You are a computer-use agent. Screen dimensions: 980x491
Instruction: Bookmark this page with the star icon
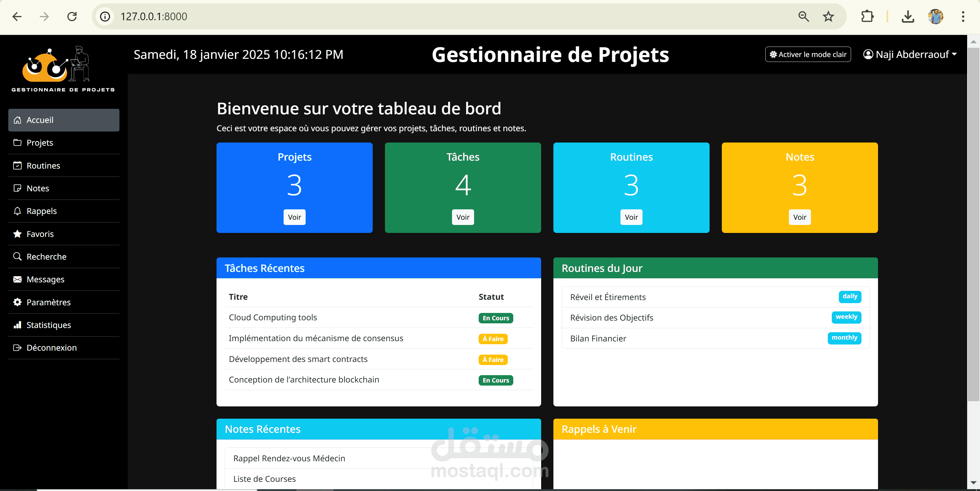[828, 16]
